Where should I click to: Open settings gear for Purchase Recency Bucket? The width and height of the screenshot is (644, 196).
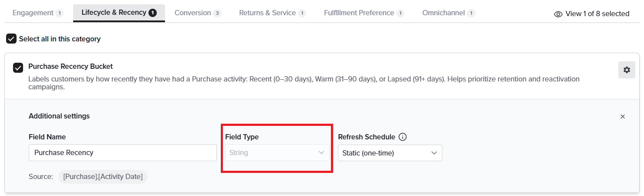(x=627, y=70)
